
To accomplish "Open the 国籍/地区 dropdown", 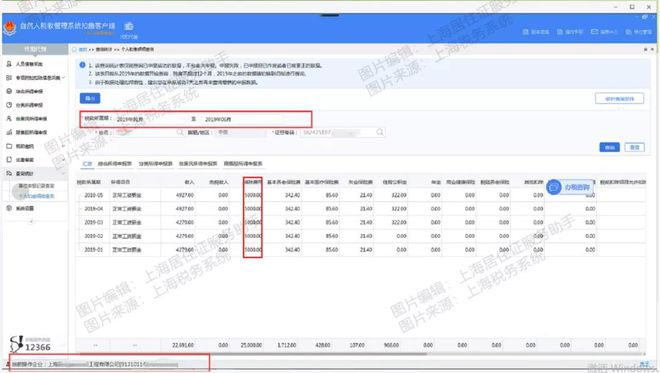I will pos(241,132).
